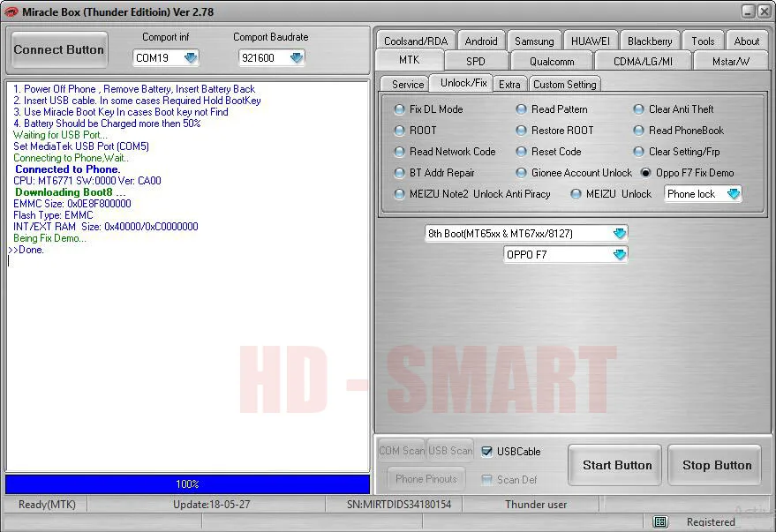
Task: Click the Ready(MTK) status bar entry
Action: (47, 505)
